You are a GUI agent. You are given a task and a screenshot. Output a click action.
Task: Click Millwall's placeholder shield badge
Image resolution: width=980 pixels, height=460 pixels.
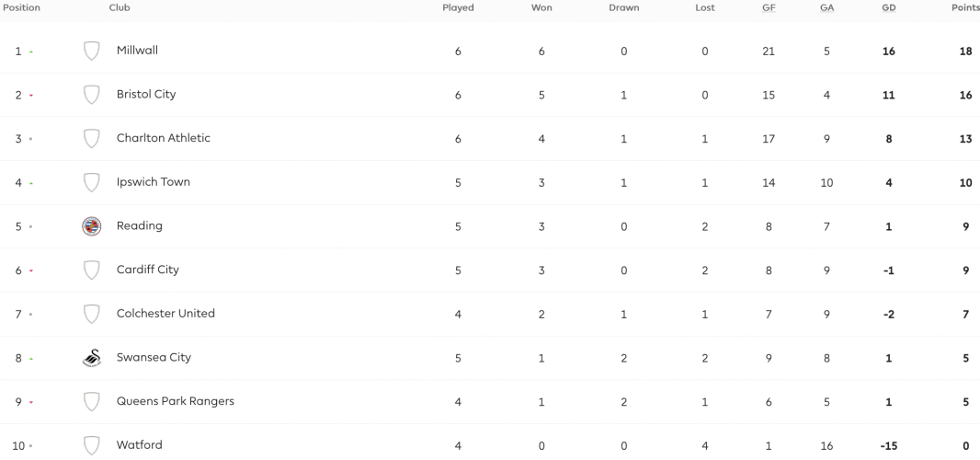click(x=92, y=51)
